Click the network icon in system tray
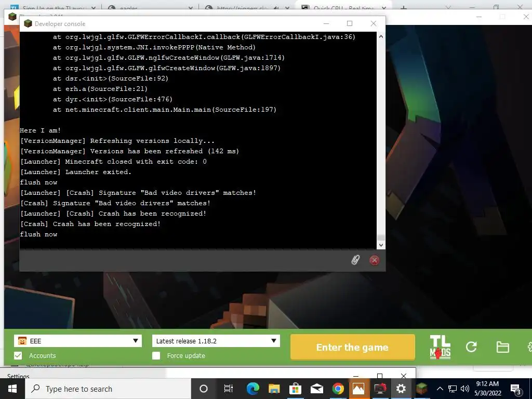 tap(453, 389)
